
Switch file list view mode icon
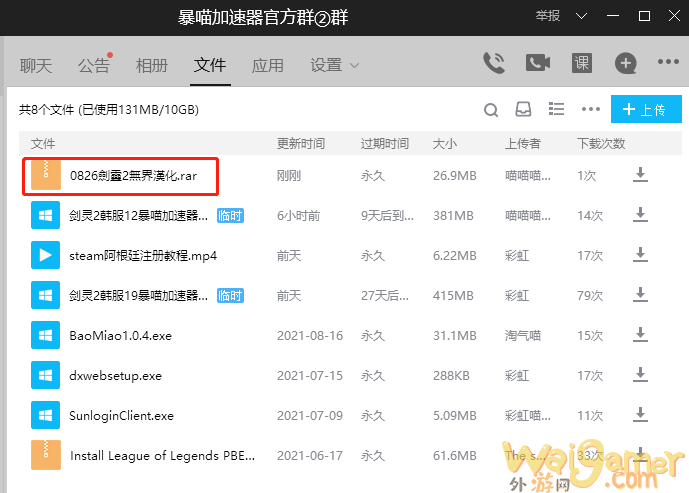click(556, 109)
